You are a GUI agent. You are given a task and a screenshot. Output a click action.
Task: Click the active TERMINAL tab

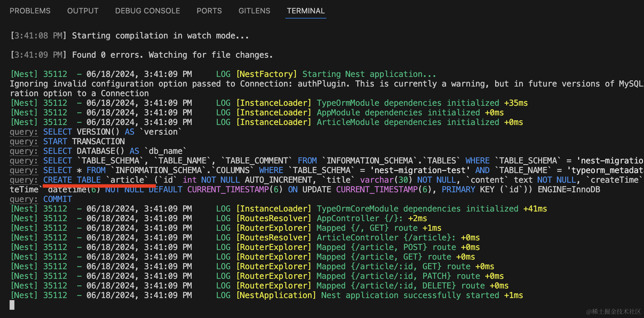coord(306,11)
